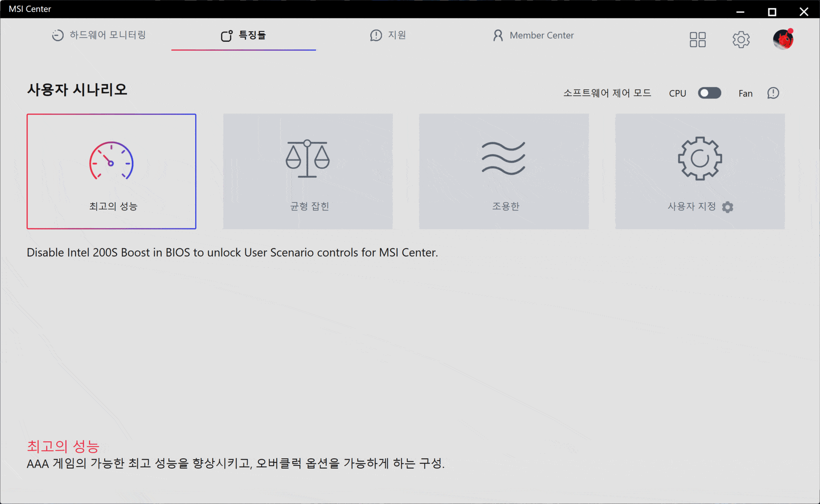Click the Member Center person icon
The image size is (820, 504).
tap(498, 35)
